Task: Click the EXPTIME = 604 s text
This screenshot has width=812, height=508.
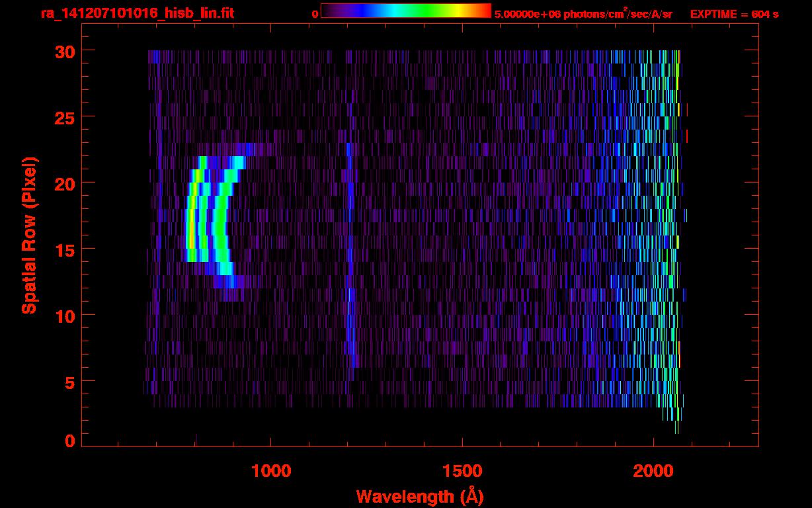Action: [x=734, y=14]
